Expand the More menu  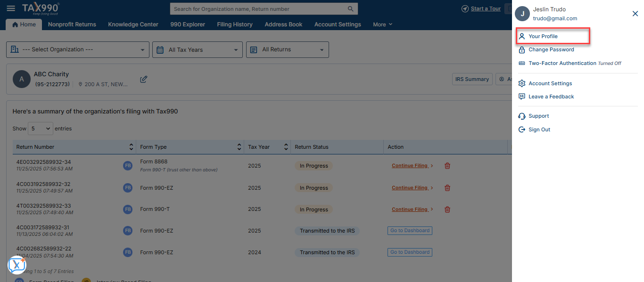pyautogui.click(x=382, y=24)
